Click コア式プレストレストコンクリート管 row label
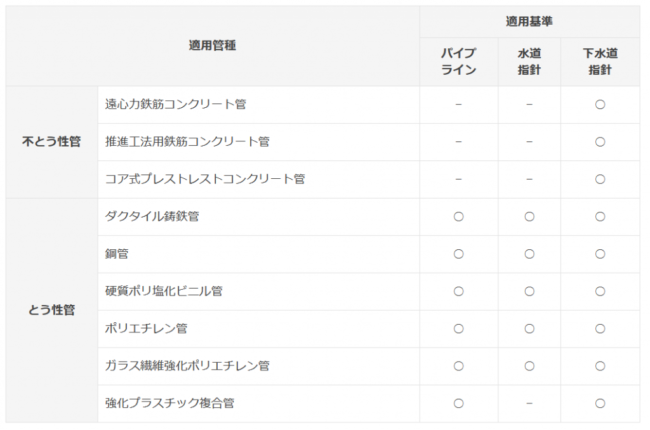The width and height of the screenshot is (650, 430). (x=205, y=179)
